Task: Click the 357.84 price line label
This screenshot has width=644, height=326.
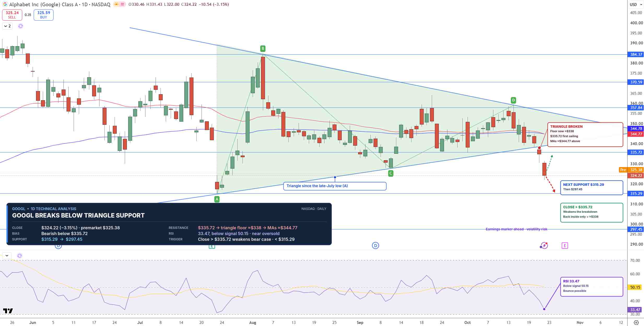Action: pyautogui.click(x=636, y=108)
